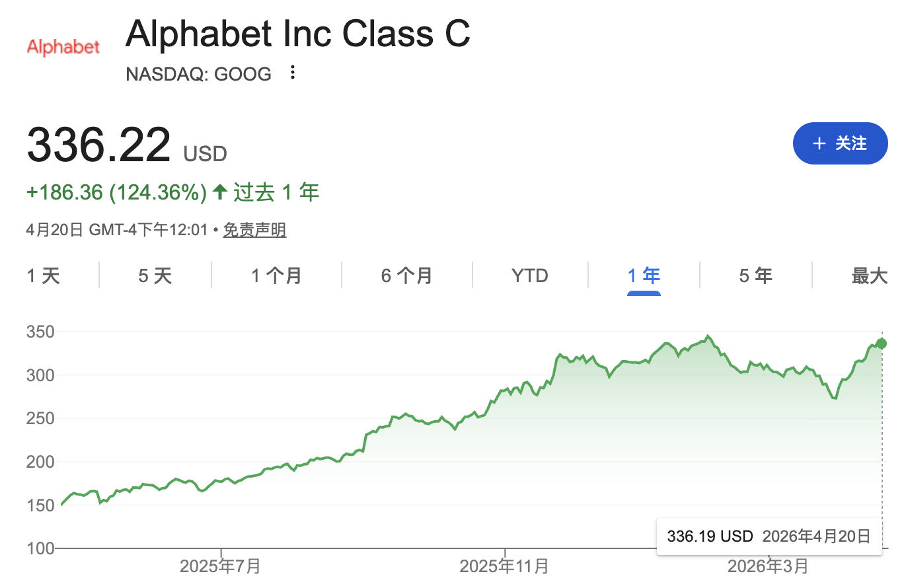Click the green up arrow indicator
Image resolution: width=908 pixels, height=588 pixels.
click(x=220, y=192)
